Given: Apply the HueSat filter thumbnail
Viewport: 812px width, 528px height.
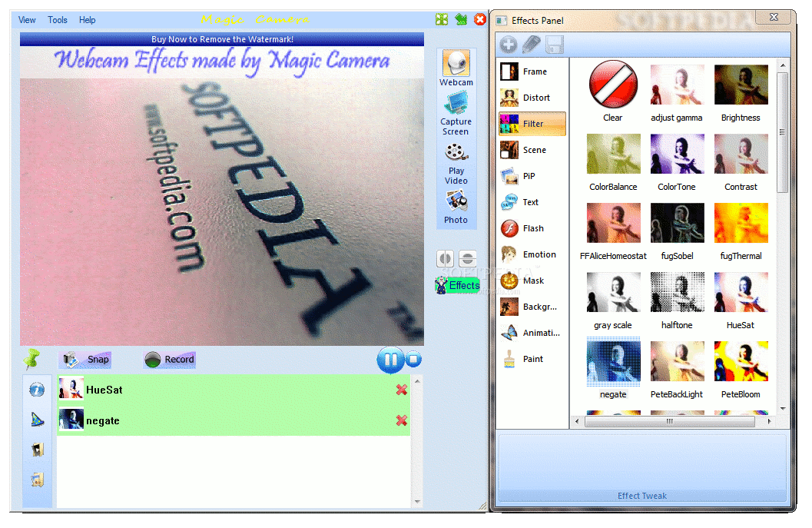Looking at the screenshot, I should [741, 292].
